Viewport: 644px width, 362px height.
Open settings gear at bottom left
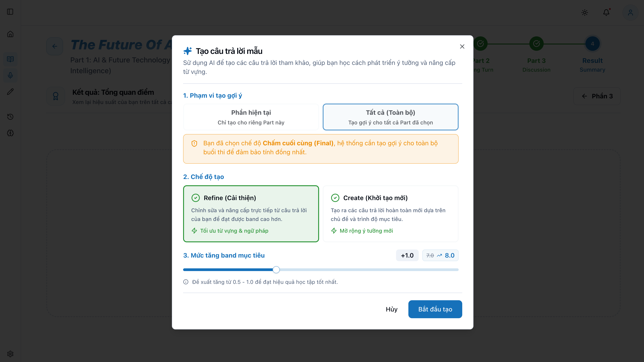pos(10,354)
